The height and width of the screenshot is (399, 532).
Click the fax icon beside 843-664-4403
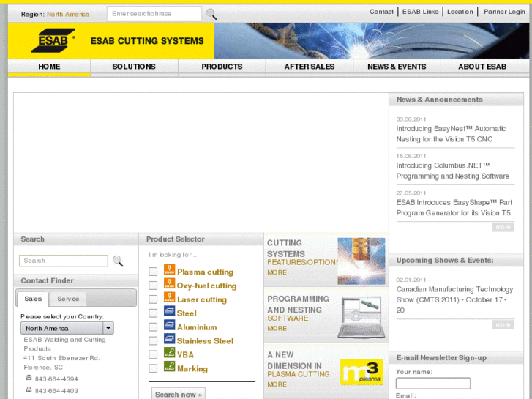29,389
